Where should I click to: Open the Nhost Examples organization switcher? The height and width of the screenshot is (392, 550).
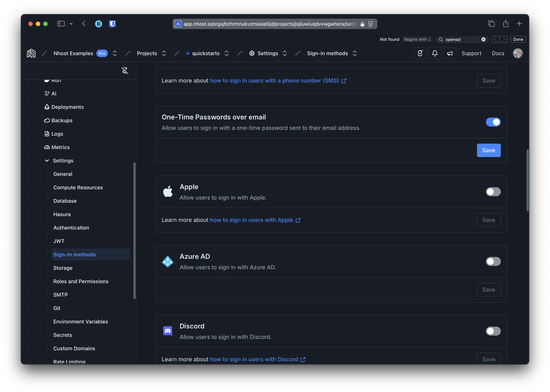click(115, 53)
